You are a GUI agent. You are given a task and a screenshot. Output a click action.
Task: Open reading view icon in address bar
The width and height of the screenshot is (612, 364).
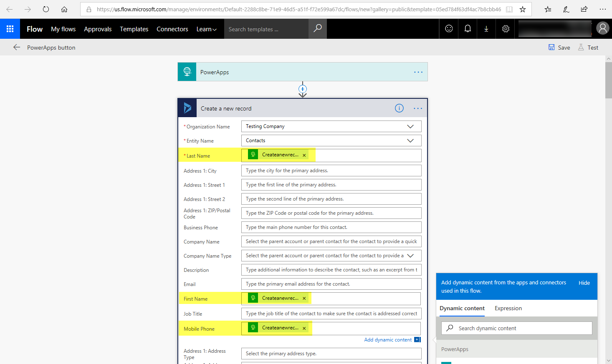[509, 9]
